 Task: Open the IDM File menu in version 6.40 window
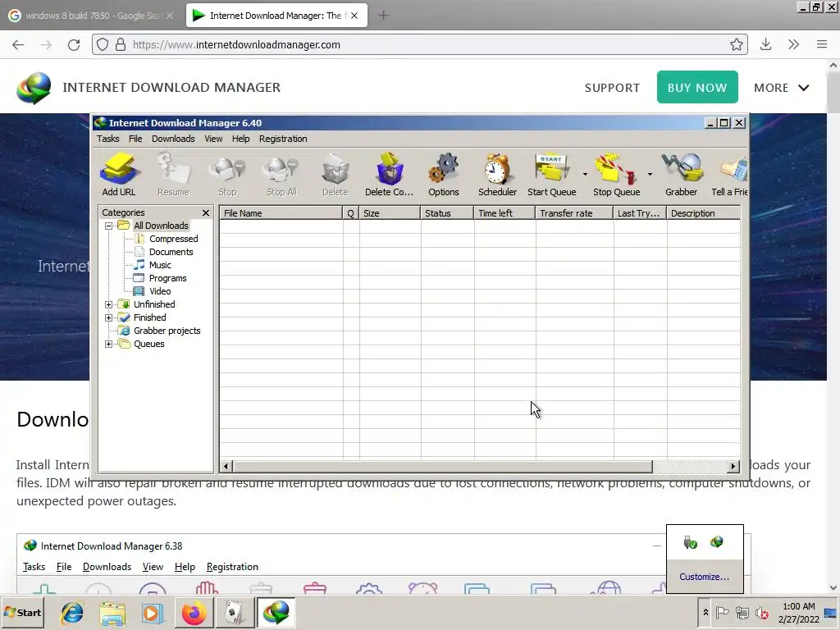point(135,139)
